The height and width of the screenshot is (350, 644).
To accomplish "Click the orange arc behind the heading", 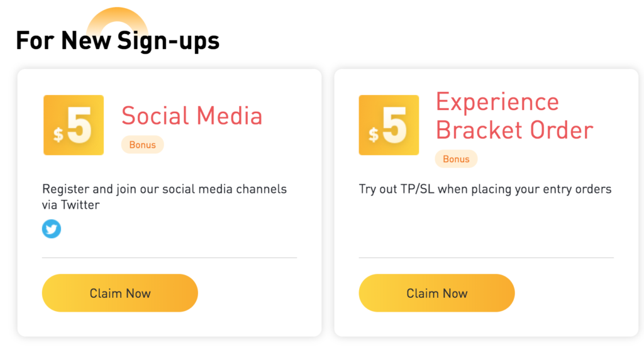I will [118, 18].
